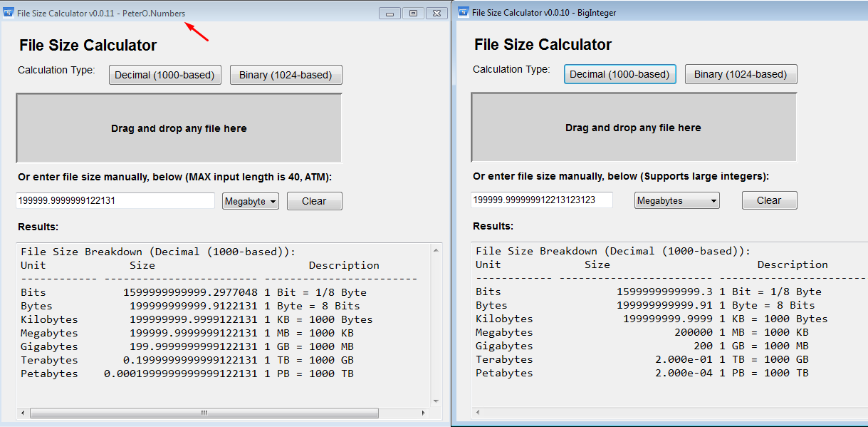Click the Bytes value 199999999999.91
This screenshot has height=427, width=868.
[664, 305]
